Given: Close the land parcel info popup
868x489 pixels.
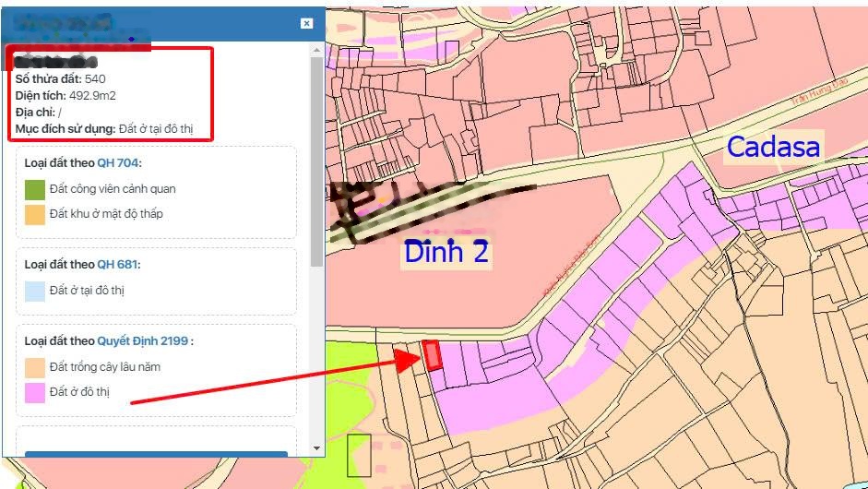Looking at the screenshot, I should click(306, 23).
